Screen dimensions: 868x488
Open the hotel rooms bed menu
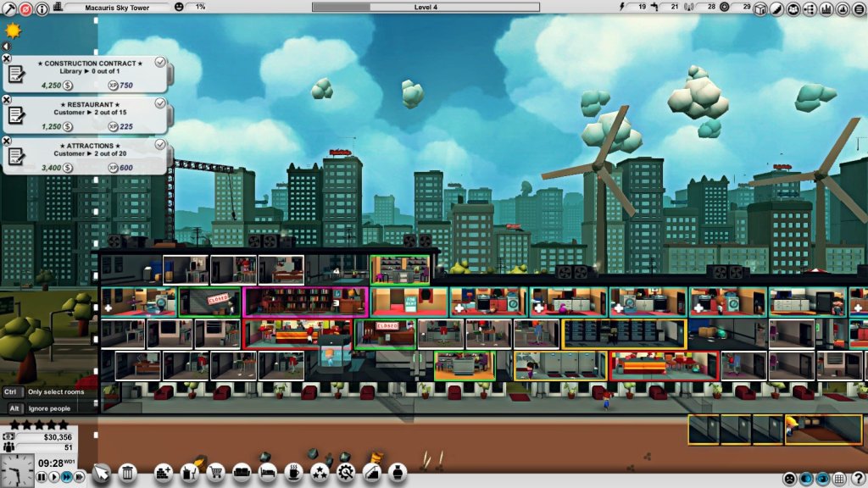click(x=268, y=474)
